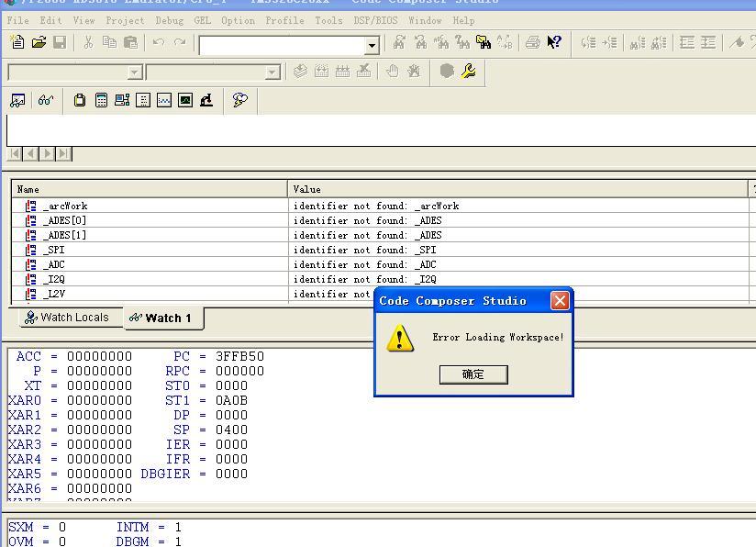Click the Paste clipboard icon
Screen dimensions: 756x547
130,42
